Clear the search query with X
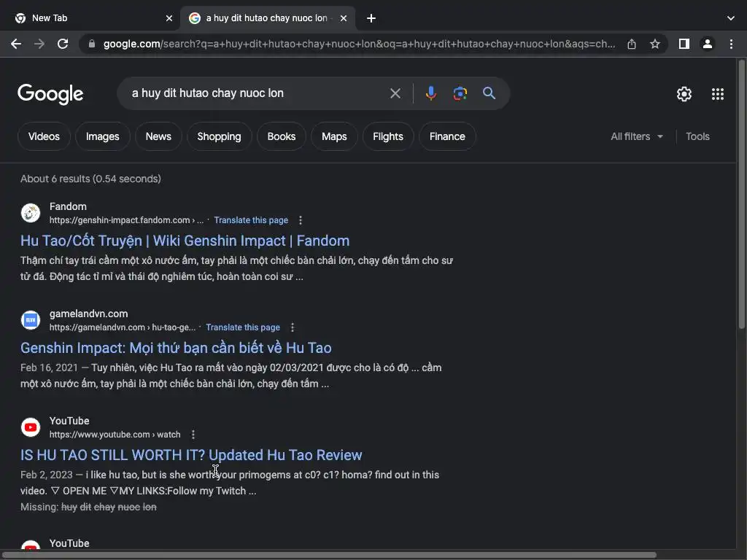 click(395, 93)
